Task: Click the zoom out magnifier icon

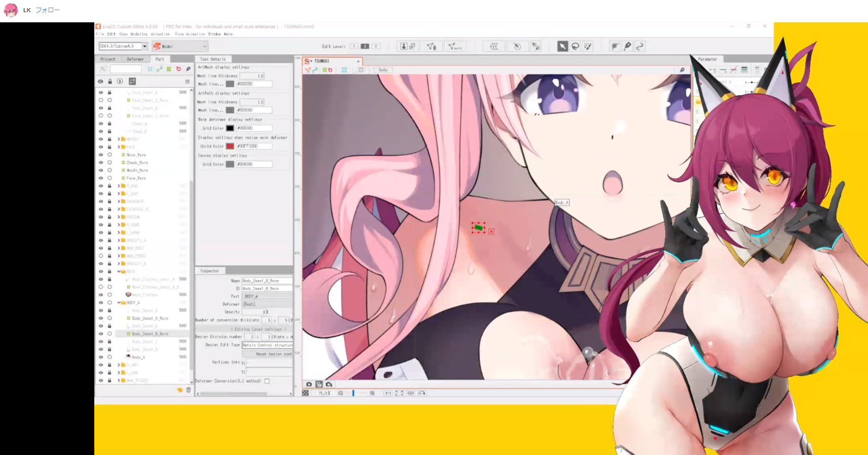Action: click(340, 393)
